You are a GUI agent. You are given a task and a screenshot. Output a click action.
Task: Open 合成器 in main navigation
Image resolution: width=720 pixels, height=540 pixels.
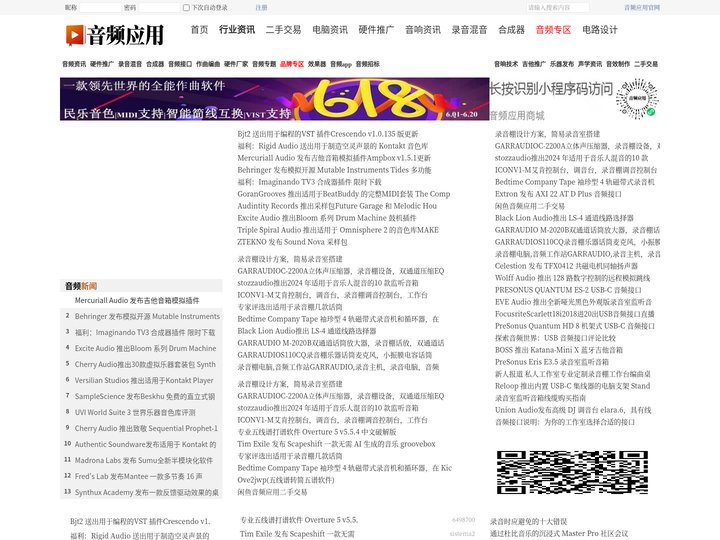(x=512, y=30)
